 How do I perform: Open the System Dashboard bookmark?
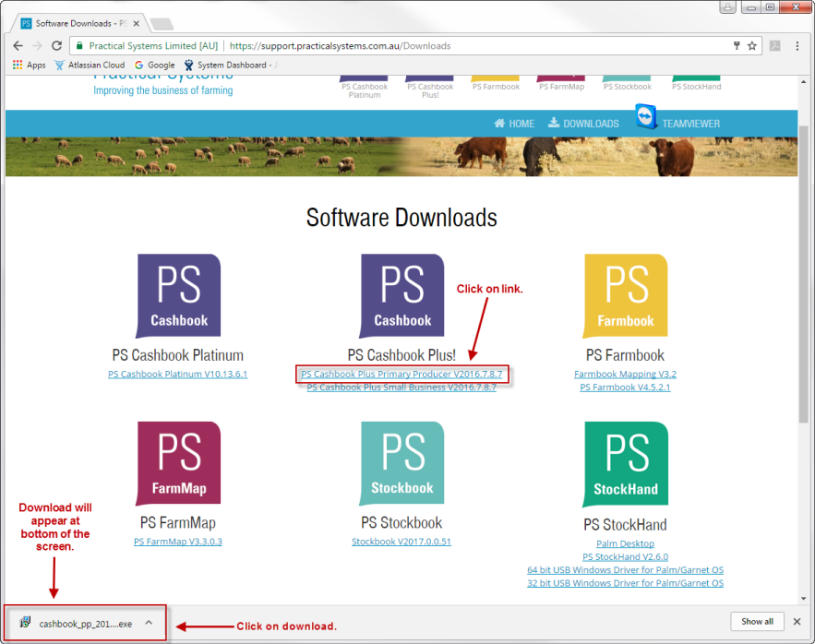pyautogui.click(x=231, y=65)
